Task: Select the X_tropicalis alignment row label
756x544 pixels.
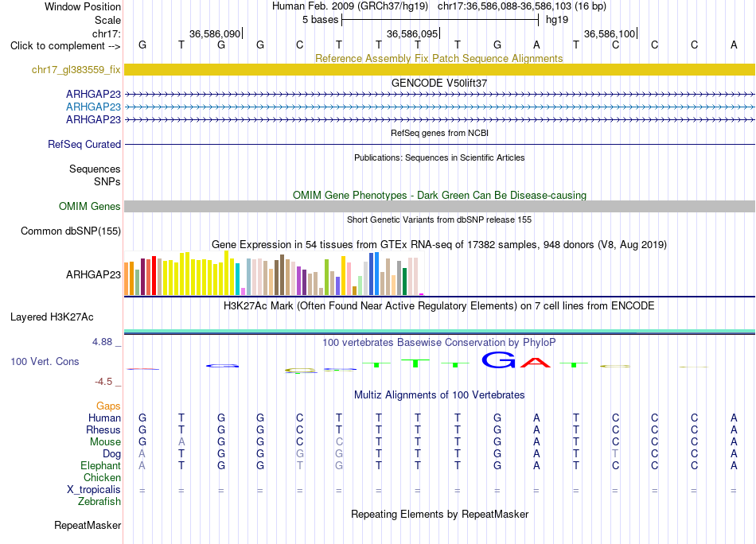Action: [x=94, y=490]
